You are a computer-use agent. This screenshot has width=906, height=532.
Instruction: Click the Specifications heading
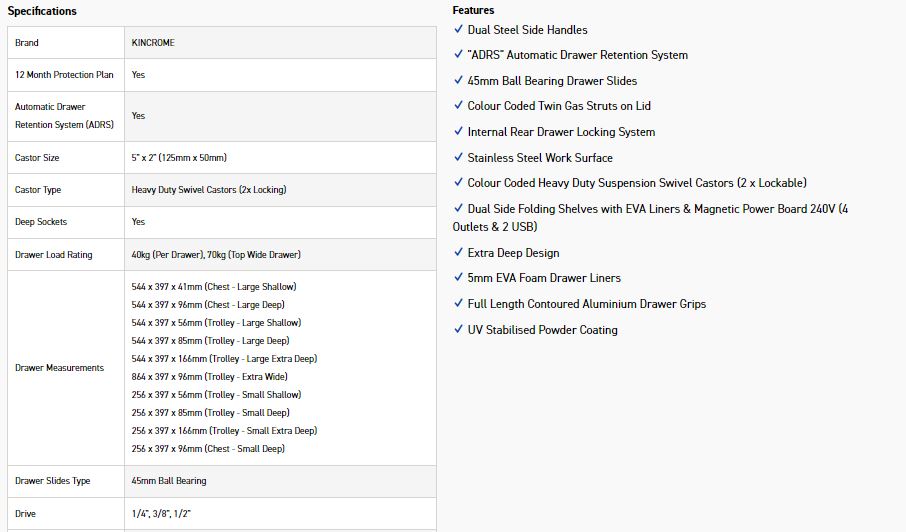42,11
